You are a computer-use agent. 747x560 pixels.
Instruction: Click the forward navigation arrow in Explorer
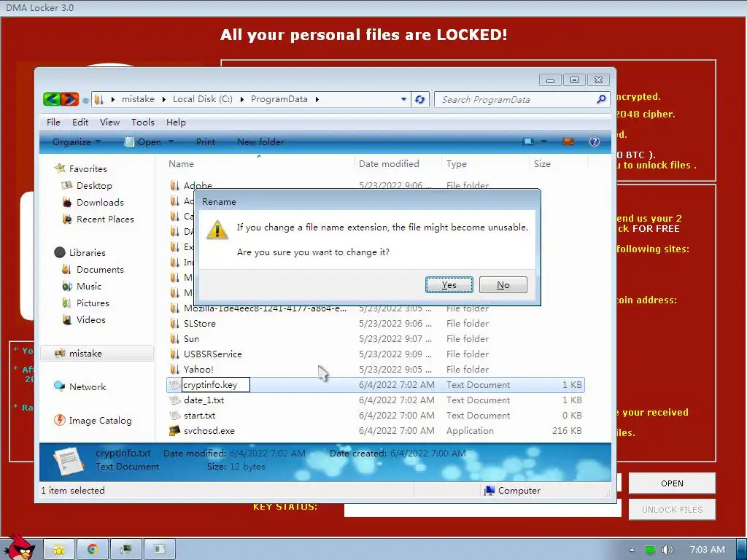[69, 99]
